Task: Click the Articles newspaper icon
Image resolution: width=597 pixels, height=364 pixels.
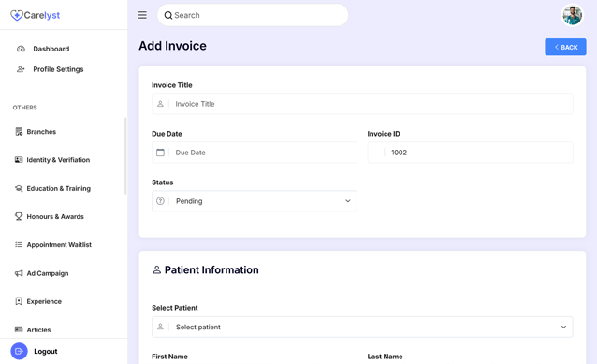Action: tap(19, 329)
